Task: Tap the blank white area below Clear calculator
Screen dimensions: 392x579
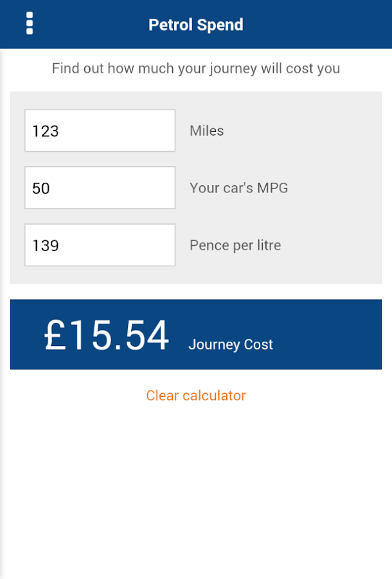Action: [x=196, y=489]
